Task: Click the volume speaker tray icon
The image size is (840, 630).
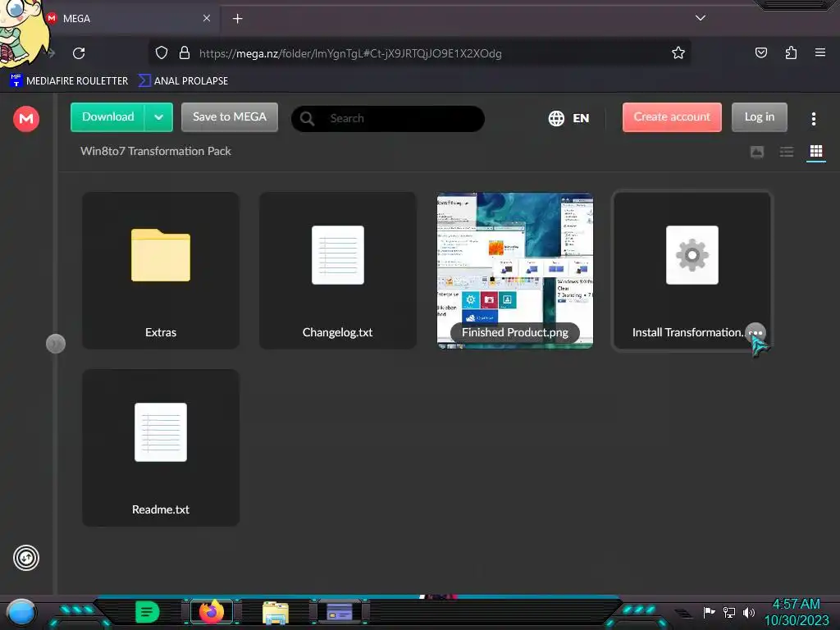Action: pos(748,612)
